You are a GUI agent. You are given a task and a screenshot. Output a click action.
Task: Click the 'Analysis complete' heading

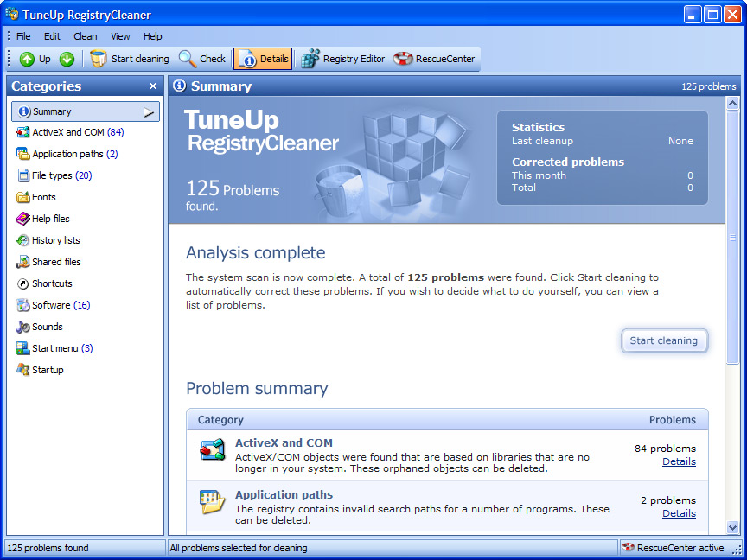coord(255,253)
